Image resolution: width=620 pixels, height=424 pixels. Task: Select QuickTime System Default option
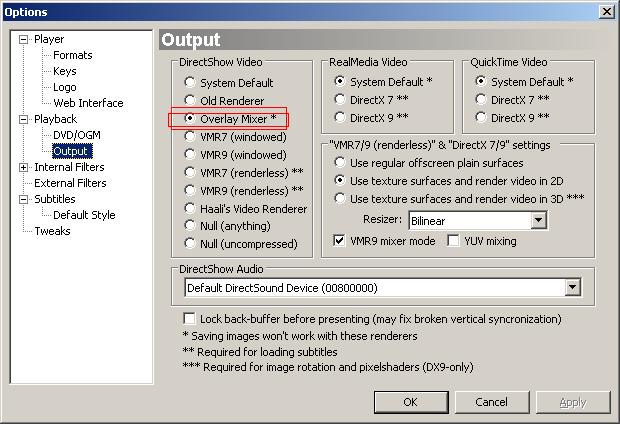pos(524,81)
